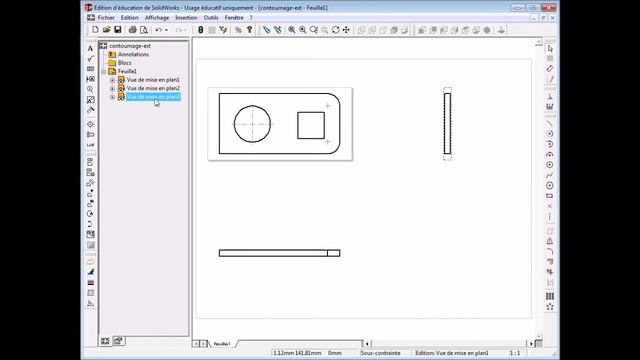Open the Affichage menu
This screenshot has height=360, width=640.
(x=157, y=18)
